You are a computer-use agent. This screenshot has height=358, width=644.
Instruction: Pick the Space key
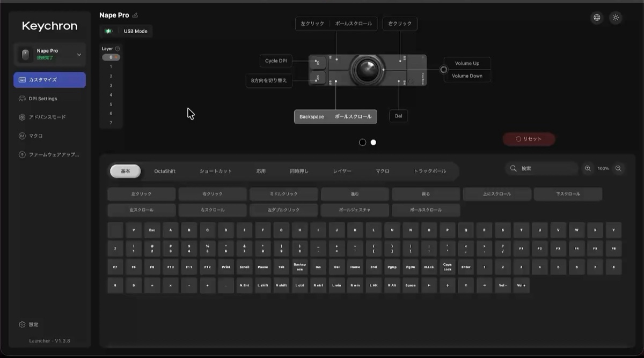click(x=411, y=285)
